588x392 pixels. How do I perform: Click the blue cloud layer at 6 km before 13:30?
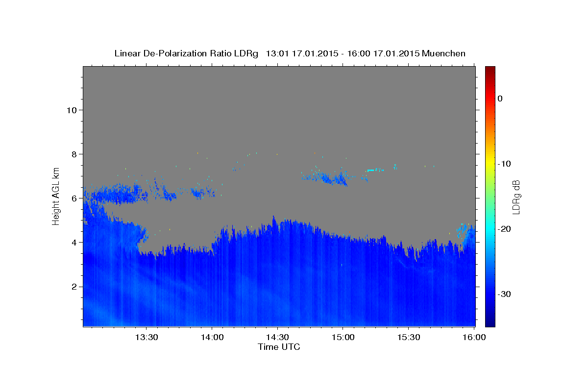[x=115, y=194]
